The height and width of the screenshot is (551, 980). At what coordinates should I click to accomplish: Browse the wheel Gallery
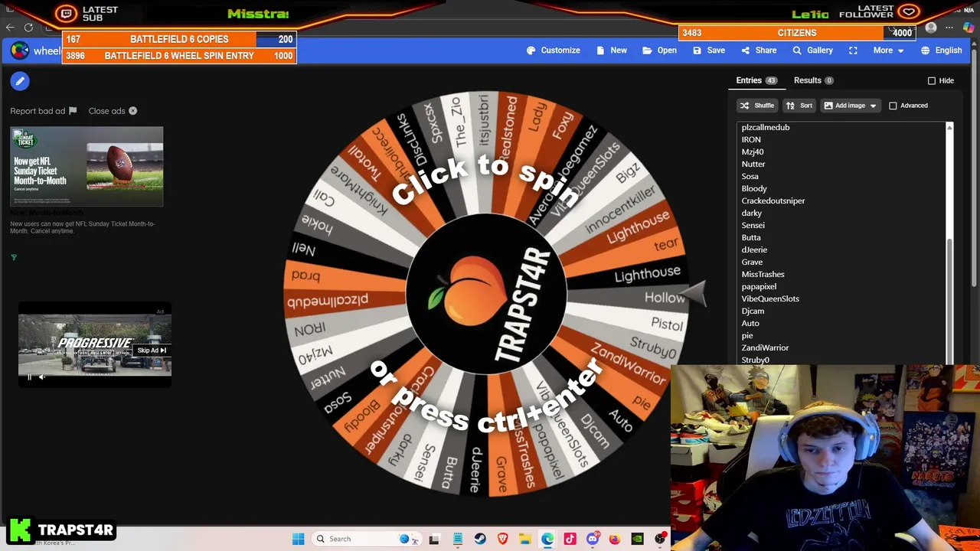pos(812,51)
